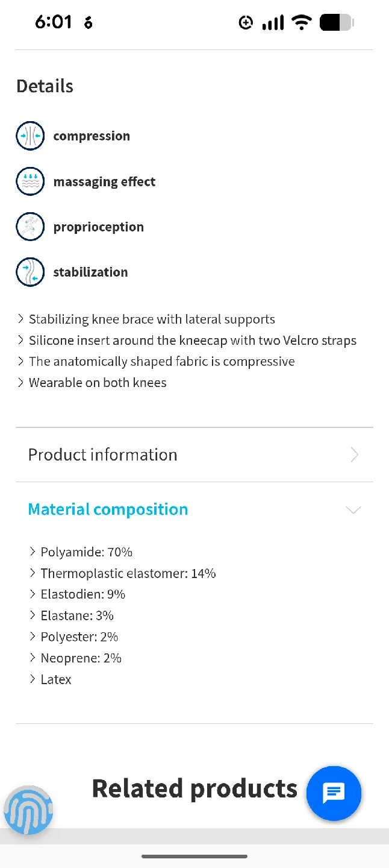Tap the battery indicator in status bar

[x=337, y=23]
